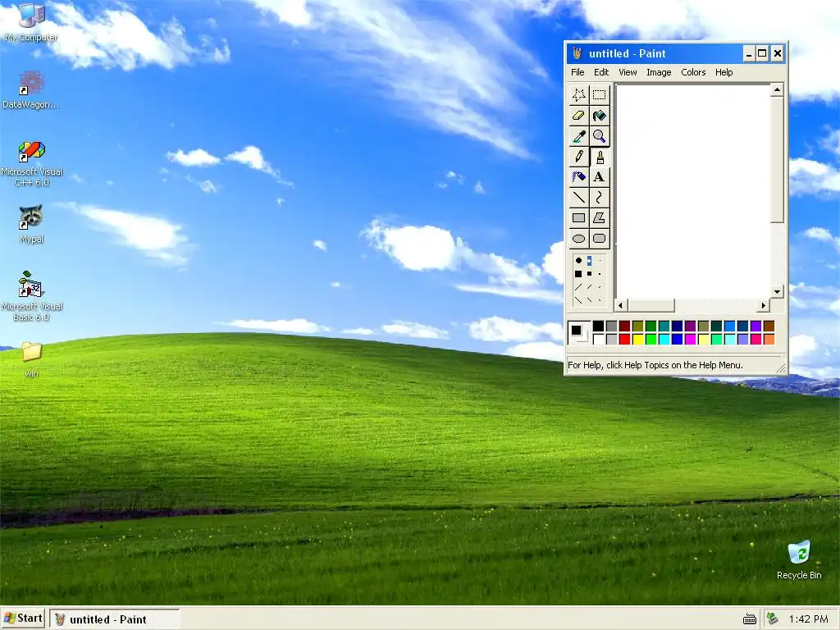Viewport: 840px width, 630px height.
Task: Click the canvas scroll up arrow
Action: pyautogui.click(x=778, y=90)
